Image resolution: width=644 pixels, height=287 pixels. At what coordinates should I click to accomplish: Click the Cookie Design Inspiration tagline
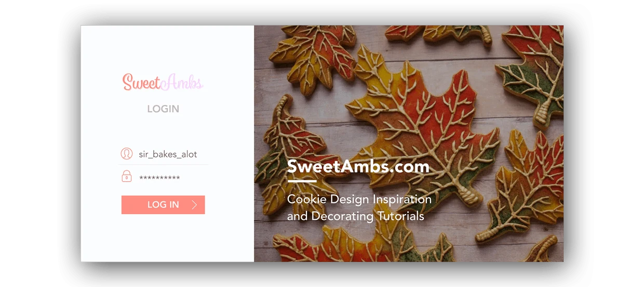[359, 200]
